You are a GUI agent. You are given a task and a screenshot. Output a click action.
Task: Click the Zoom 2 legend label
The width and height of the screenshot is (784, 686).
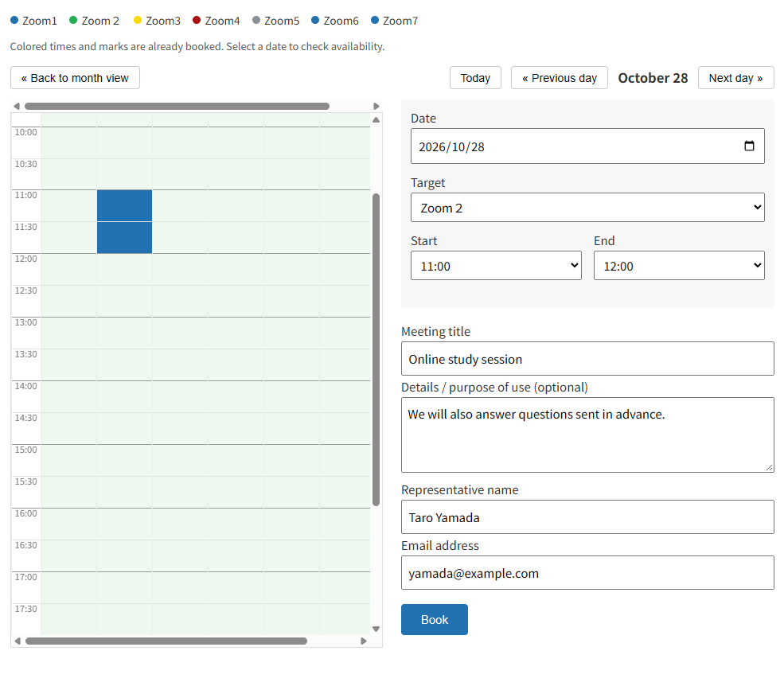[100, 21]
